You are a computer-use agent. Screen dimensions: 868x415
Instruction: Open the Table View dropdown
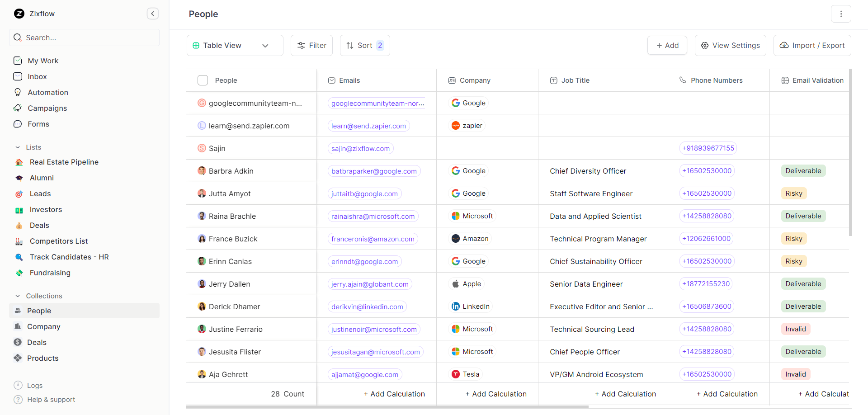tap(235, 45)
